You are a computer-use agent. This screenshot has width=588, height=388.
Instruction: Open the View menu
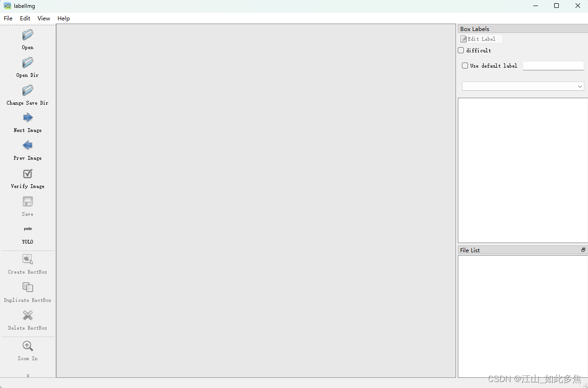pos(44,19)
